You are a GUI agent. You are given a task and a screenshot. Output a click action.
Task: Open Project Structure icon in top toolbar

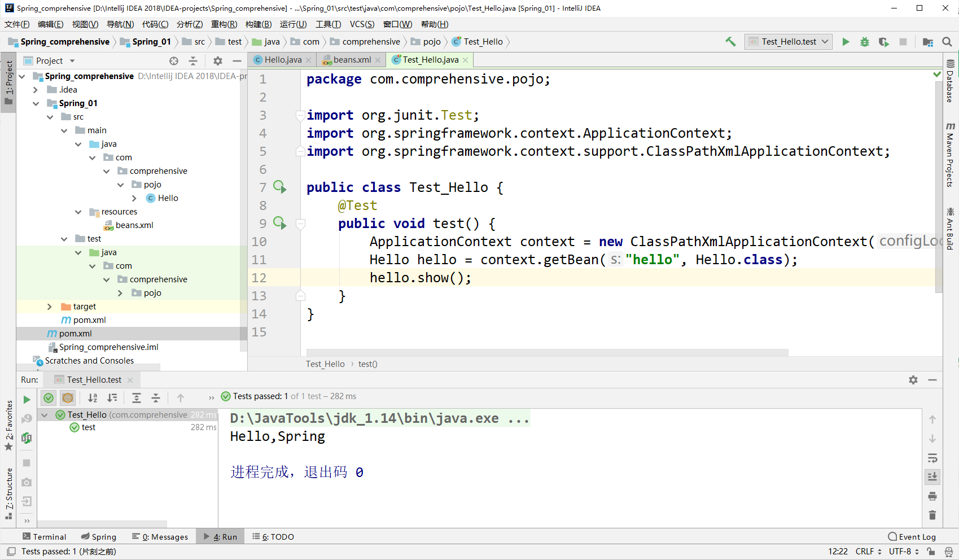(x=927, y=42)
